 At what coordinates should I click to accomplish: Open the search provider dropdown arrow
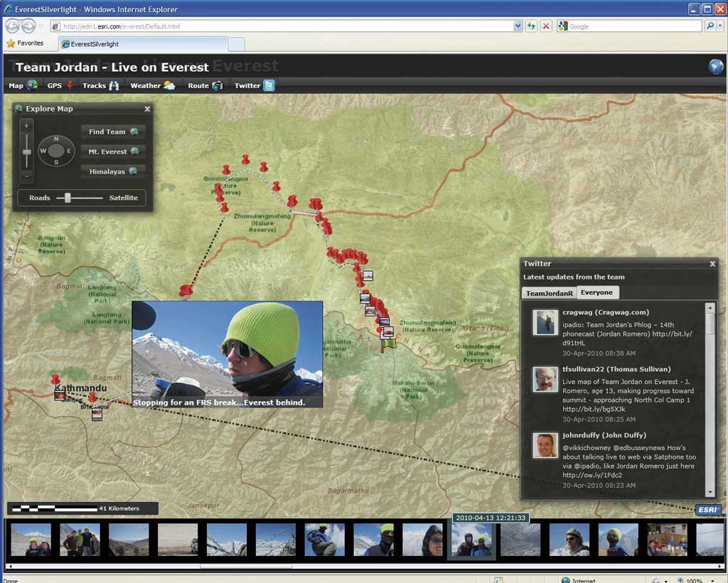tap(720, 26)
